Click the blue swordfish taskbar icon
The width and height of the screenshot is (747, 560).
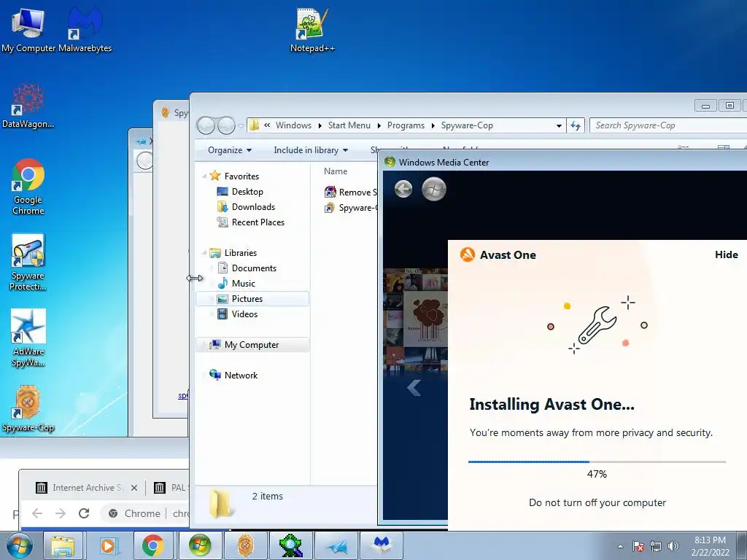coord(336,545)
